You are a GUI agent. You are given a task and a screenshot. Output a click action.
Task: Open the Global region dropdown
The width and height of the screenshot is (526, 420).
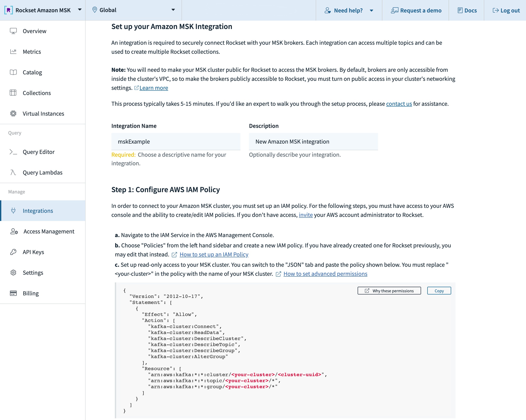[173, 10]
